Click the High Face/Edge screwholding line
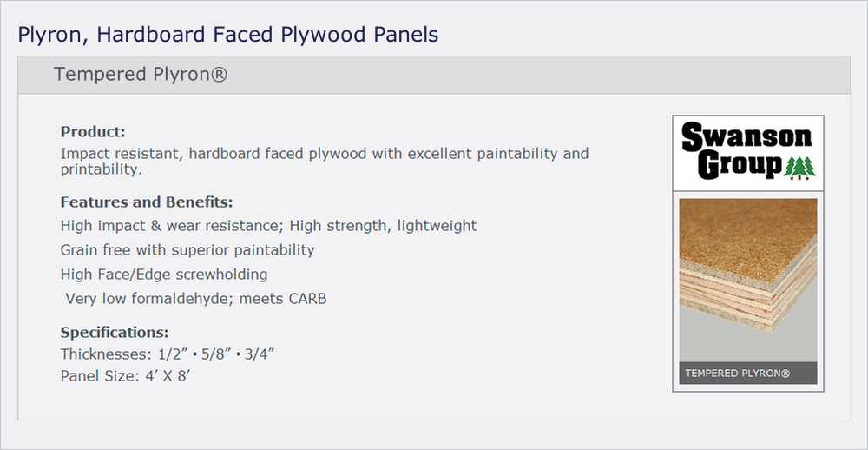868x450 pixels. pyautogui.click(x=164, y=274)
